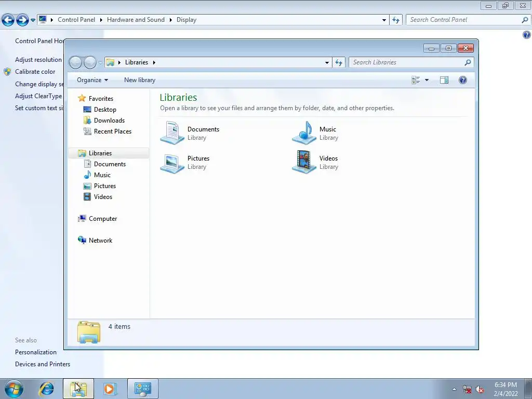This screenshot has height=399, width=532.
Task: Click Adjust ClearType text link
Action: tap(38, 96)
